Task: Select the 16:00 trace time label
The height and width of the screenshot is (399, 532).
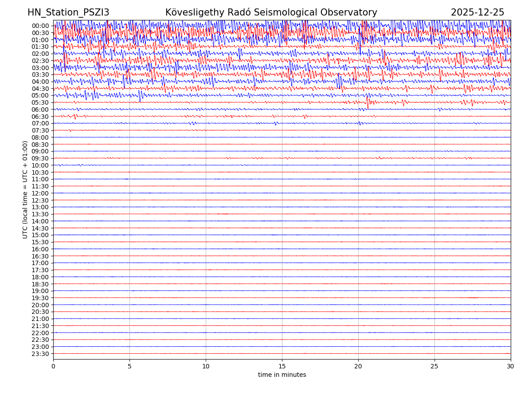Action: tap(40, 249)
